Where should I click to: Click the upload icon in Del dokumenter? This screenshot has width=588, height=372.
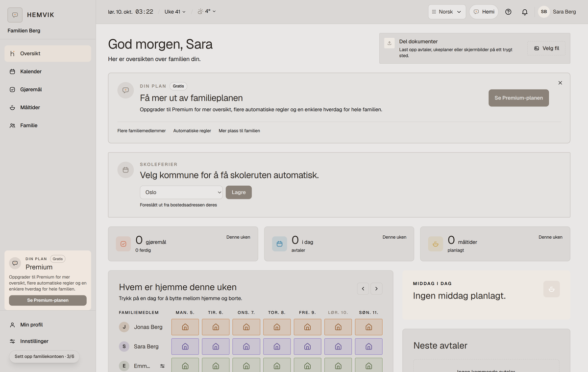pyautogui.click(x=390, y=43)
